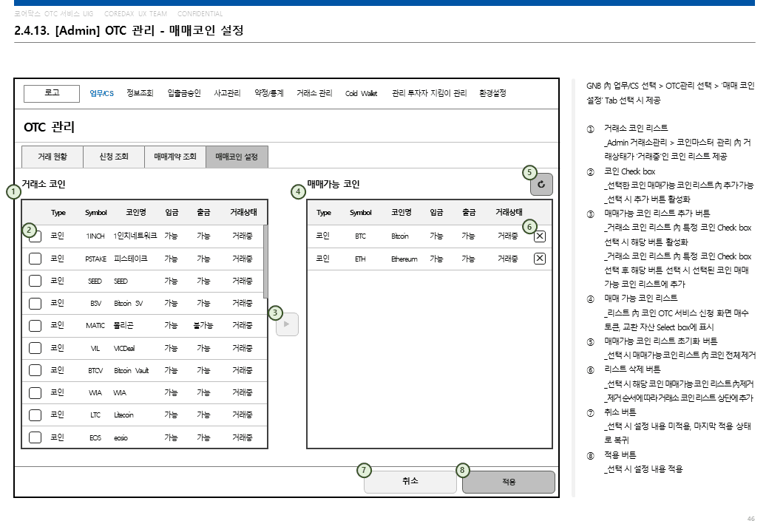The height and width of the screenshot is (532, 769).
Task: Click the 취소 button
Action: [410, 482]
